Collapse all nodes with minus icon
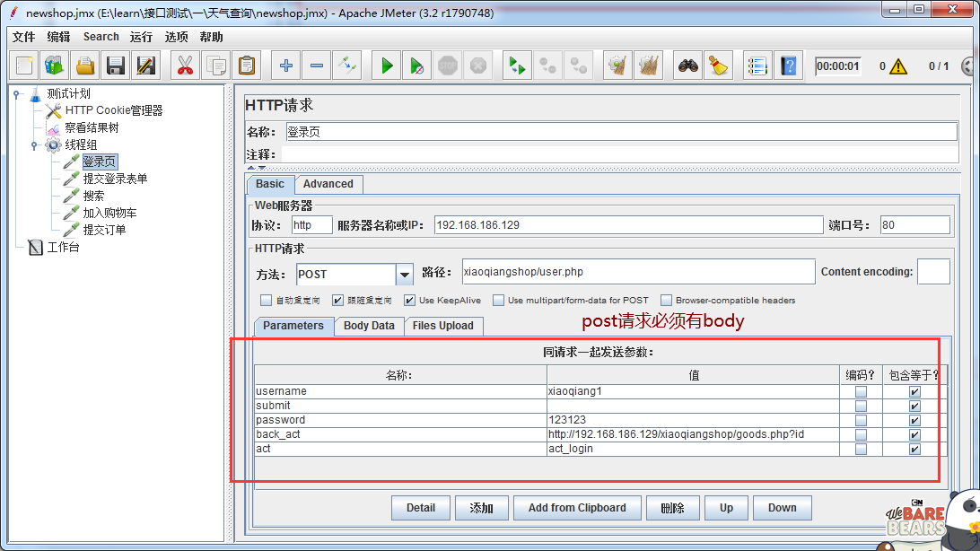This screenshot has width=980, height=551. click(x=317, y=66)
